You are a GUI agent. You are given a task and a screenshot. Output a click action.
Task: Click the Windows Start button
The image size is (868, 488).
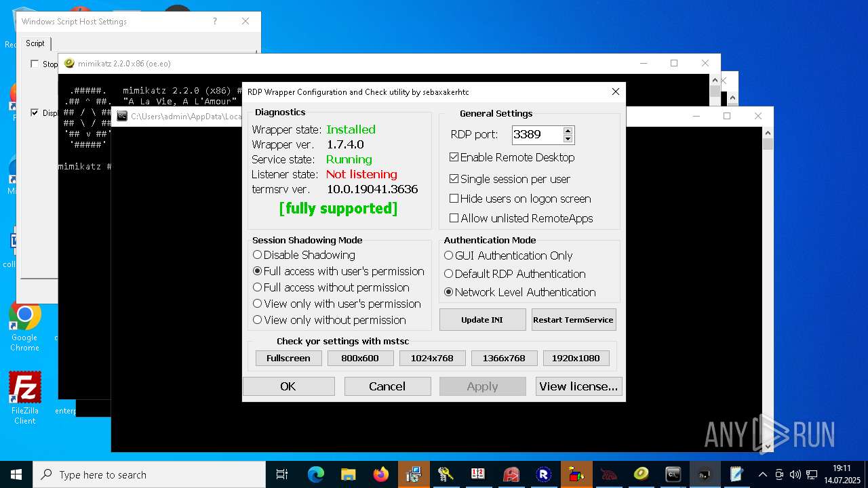16,474
